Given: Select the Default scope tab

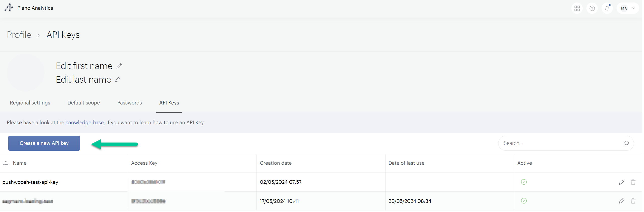Looking at the screenshot, I should tap(84, 102).
